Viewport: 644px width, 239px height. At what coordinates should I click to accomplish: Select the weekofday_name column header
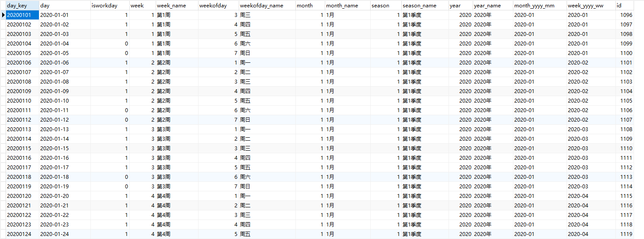coord(267,6)
